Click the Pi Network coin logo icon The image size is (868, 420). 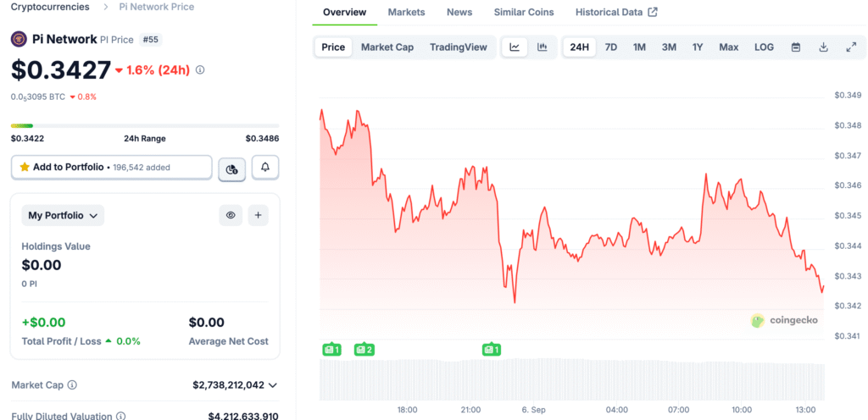pyautogui.click(x=19, y=39)
